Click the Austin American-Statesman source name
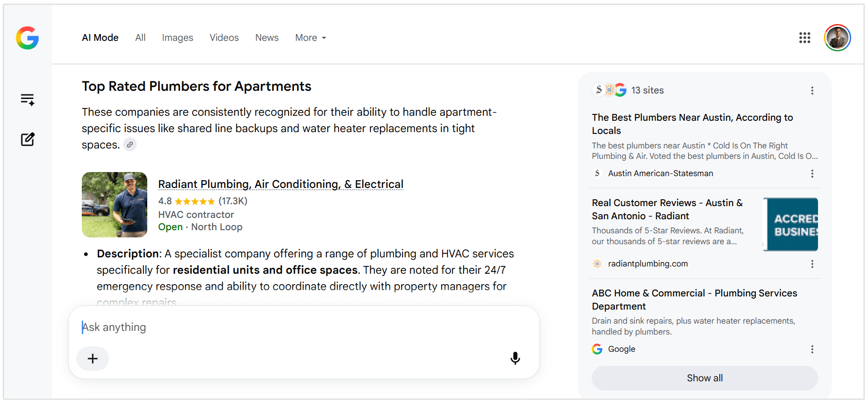This screenshot has height=404, width=868. [x=660, y=173]
